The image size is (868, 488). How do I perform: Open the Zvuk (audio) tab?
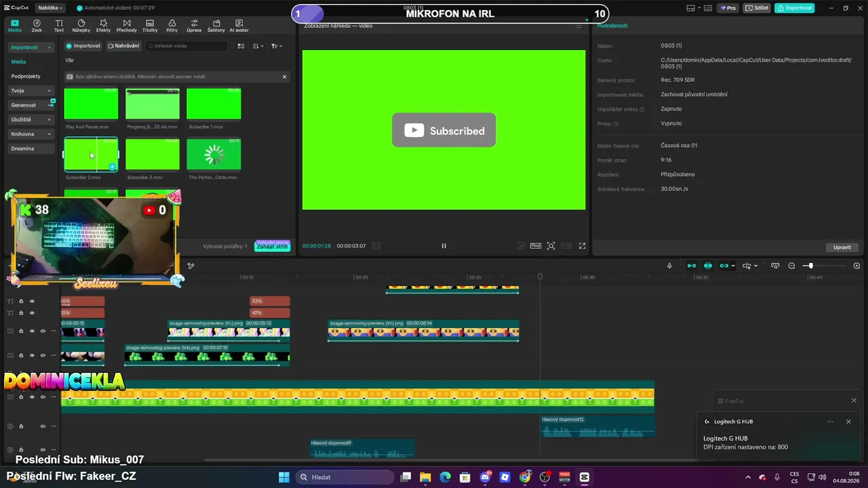37,26
